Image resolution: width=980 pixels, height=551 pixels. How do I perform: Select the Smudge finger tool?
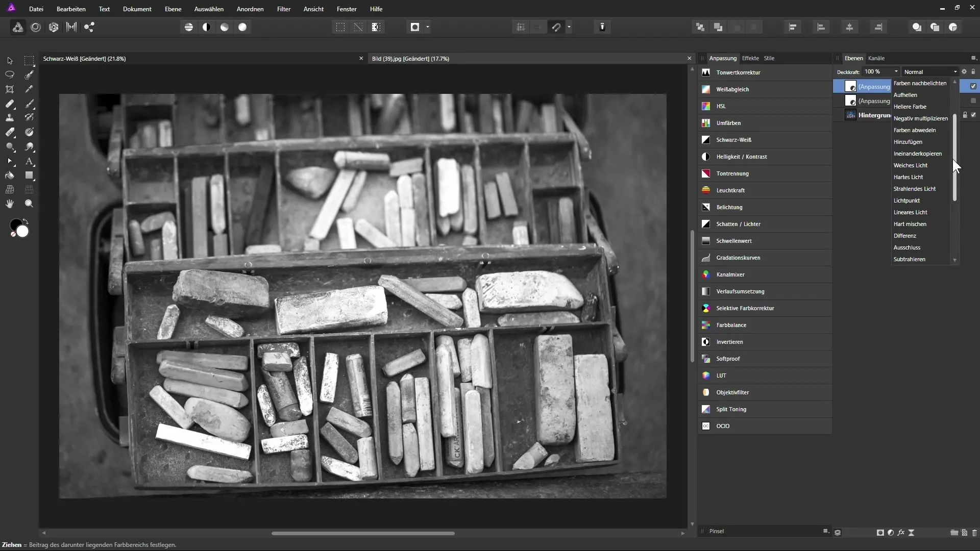(29, 146)
